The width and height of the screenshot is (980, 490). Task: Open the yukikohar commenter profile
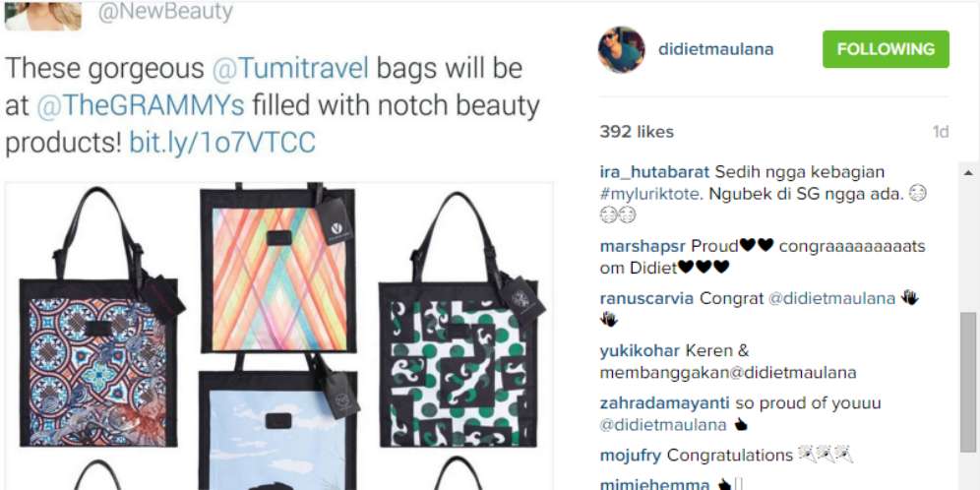[x=640, y=350]
